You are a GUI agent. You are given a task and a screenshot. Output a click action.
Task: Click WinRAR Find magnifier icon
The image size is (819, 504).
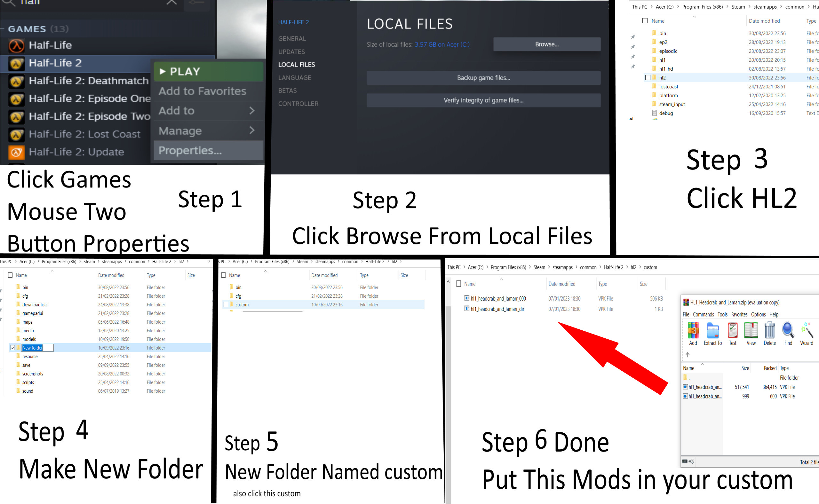(x=788, y=331)
